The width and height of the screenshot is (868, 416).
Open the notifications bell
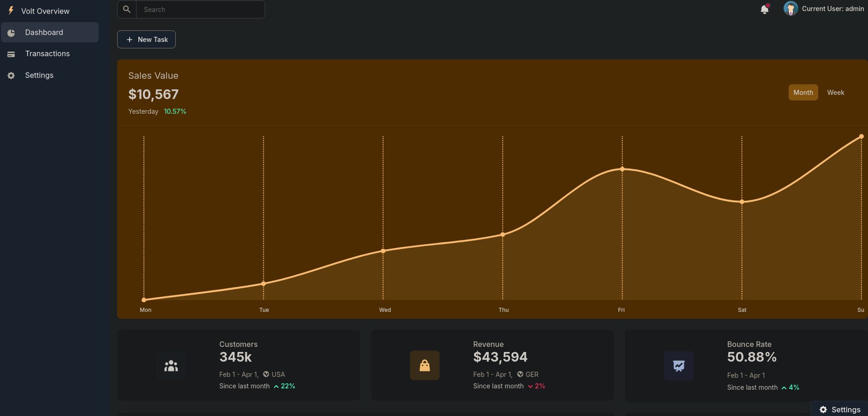click(x=765, y=9)
